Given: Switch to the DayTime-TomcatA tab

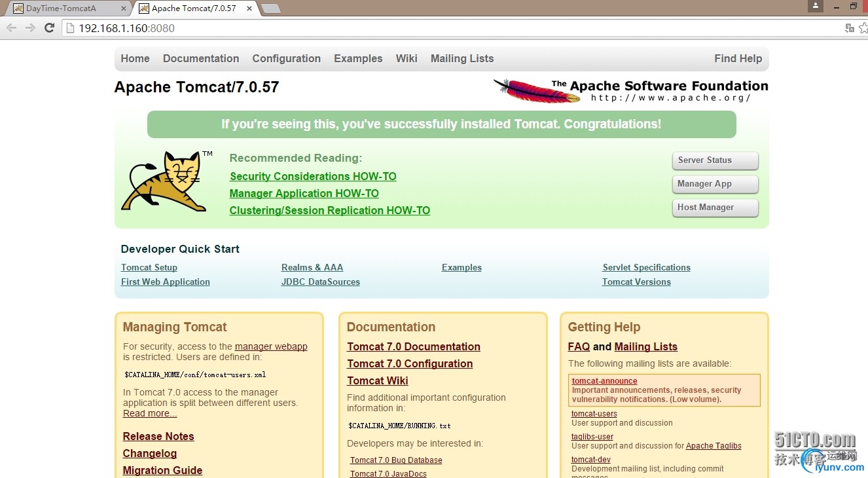Looking at the screenshot, I should pos(68,9).
